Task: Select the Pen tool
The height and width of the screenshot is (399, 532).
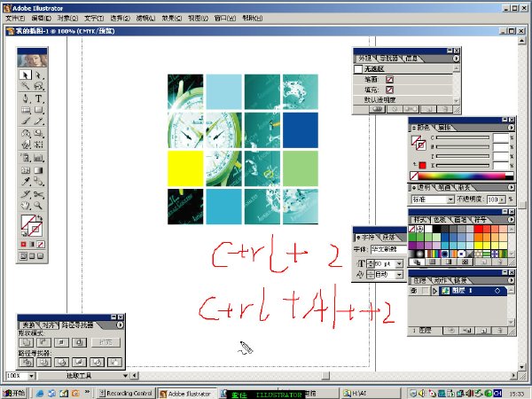Action: click(x=26, y=98)
